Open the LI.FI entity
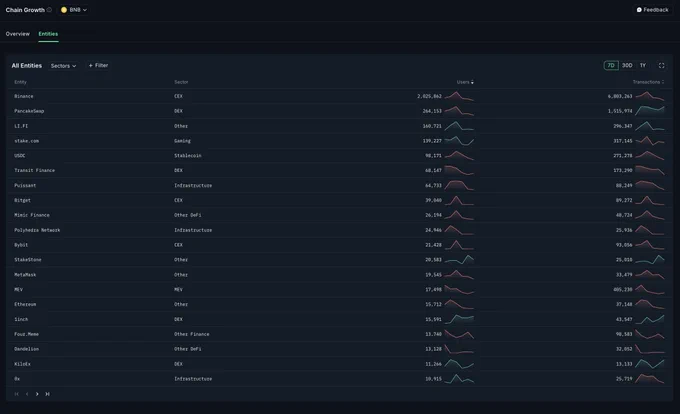 click(x=21, y=126)
